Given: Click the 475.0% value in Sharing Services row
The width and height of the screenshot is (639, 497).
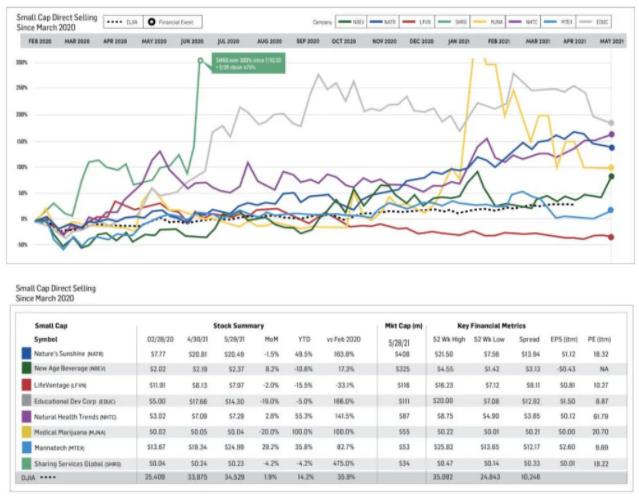Looking at the screenshot, I should click(345, 464).
